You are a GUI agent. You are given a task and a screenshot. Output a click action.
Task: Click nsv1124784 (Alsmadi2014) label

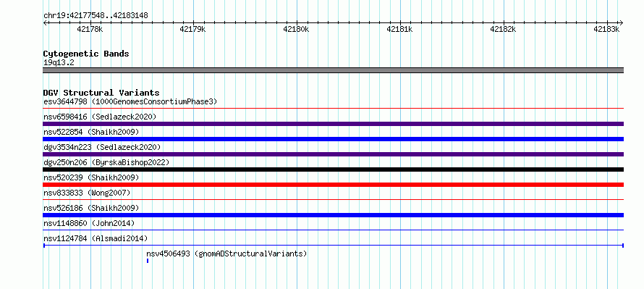[x=96, y=238]
